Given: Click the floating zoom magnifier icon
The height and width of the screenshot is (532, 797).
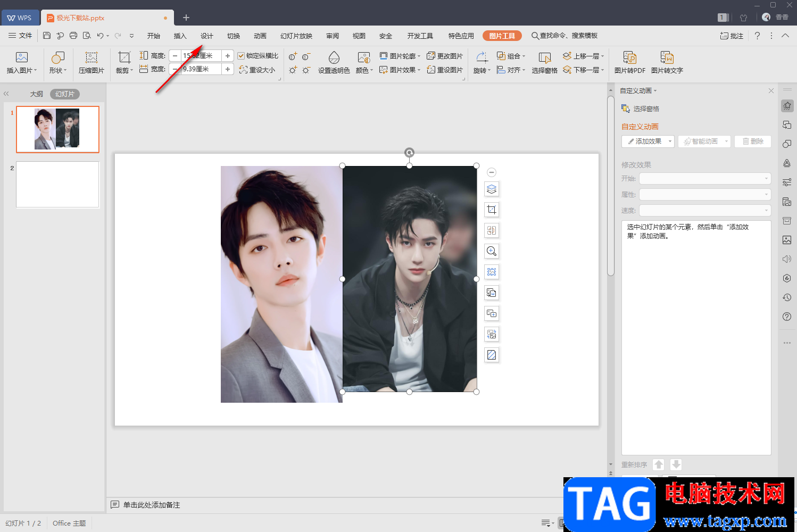Looking at the screenshot, I should point(492,251).
